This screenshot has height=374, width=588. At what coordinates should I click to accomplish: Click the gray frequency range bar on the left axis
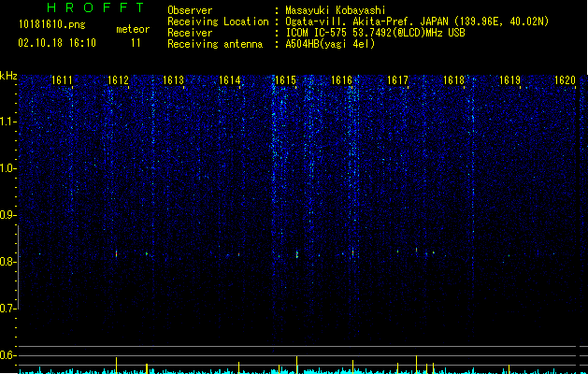coord(18,267)
